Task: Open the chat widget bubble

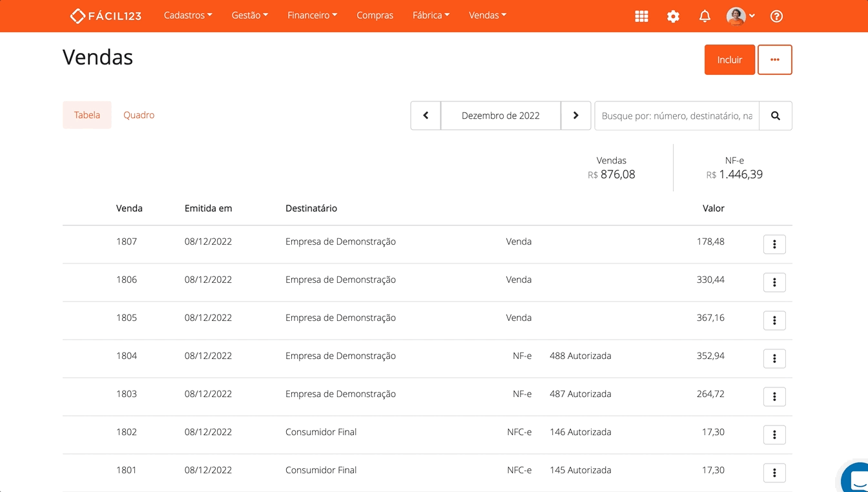Action: point(857,480)
